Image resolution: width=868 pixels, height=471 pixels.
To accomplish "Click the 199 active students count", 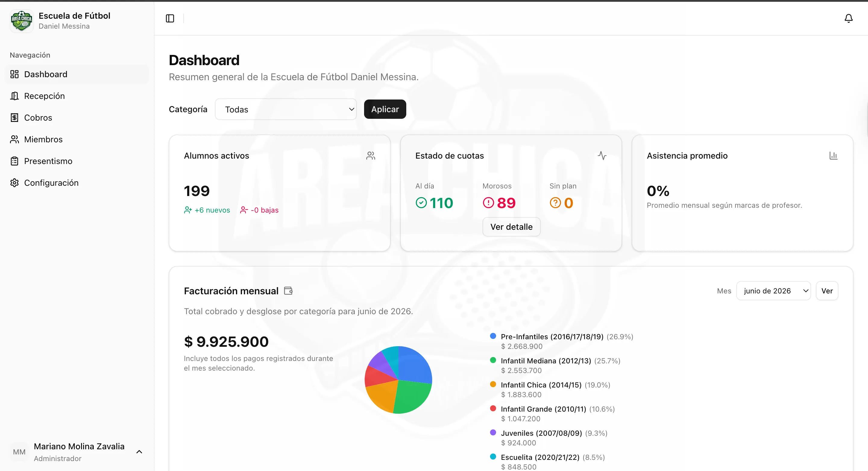I will [197, 191].
